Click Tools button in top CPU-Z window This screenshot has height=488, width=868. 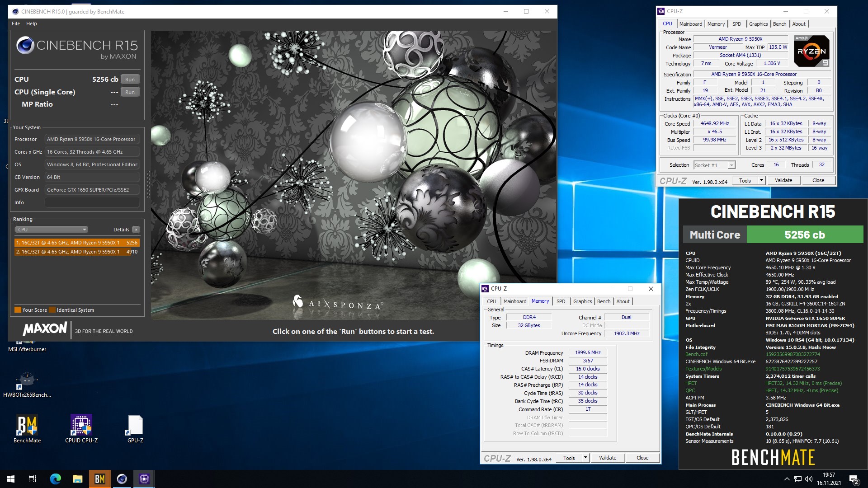click(745, 180)
